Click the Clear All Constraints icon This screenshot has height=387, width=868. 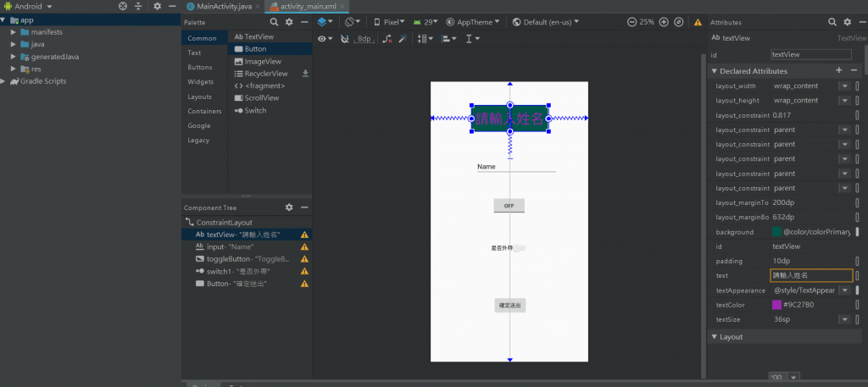click(387, 39)
